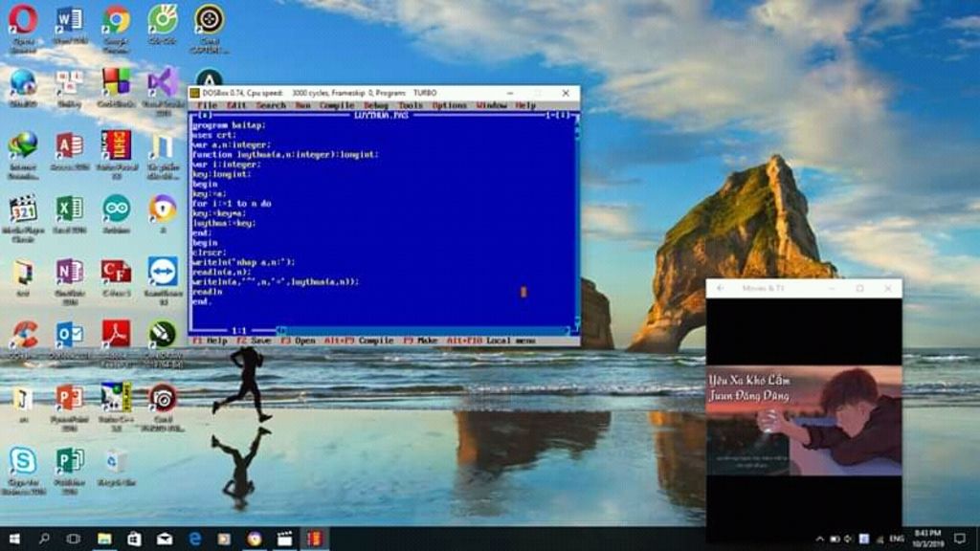This screenshot has width=980, height=551.
Task: Open the Help menu in Turbo Pascal
Action: click(525, 105)
